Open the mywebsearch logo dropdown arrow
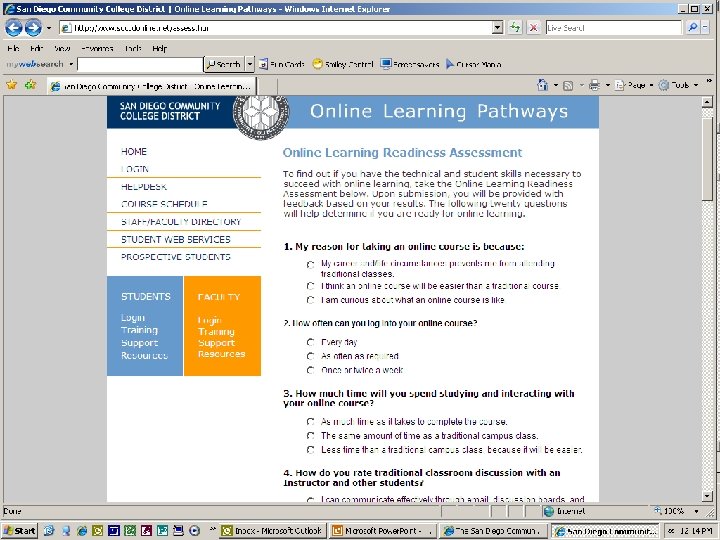The width and height of the screenshot is (720, 540). coord(71,64)
